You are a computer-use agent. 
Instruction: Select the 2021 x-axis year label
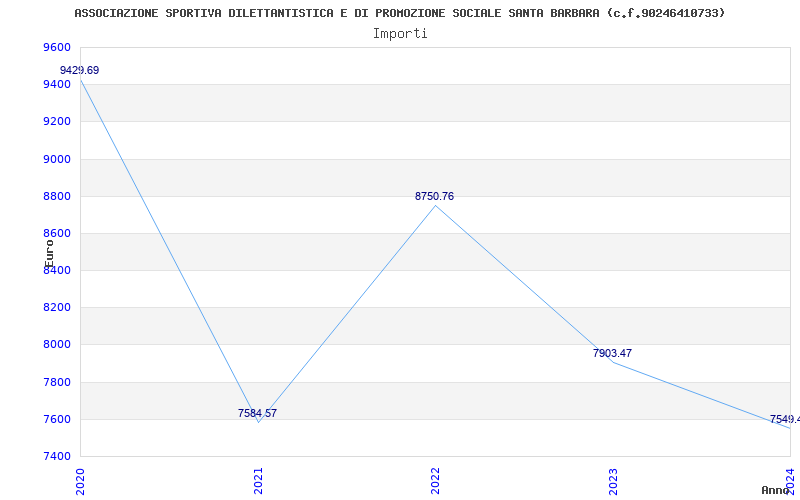pyautogui.click(x=258, y=481)
